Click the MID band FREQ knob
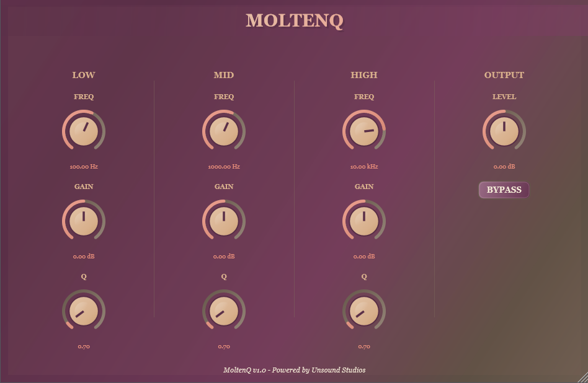 [224, 131]
